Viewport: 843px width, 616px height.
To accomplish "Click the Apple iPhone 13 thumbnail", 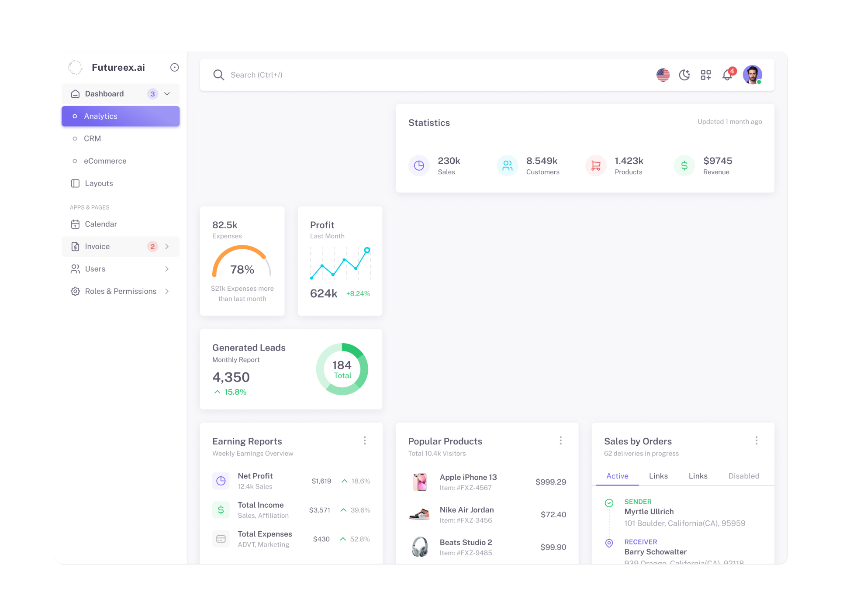I will pyautogui.click(x=420, y=482).
